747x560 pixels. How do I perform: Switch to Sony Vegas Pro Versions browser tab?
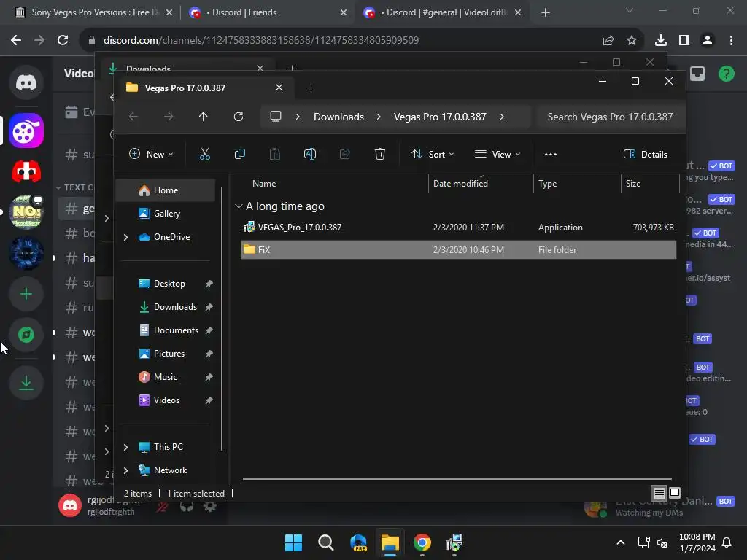[93, 12]
